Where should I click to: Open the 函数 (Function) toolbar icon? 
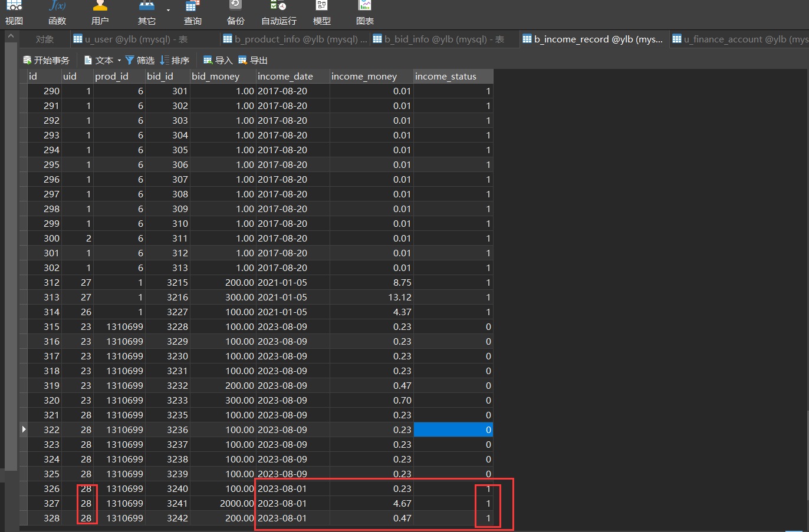57,13
